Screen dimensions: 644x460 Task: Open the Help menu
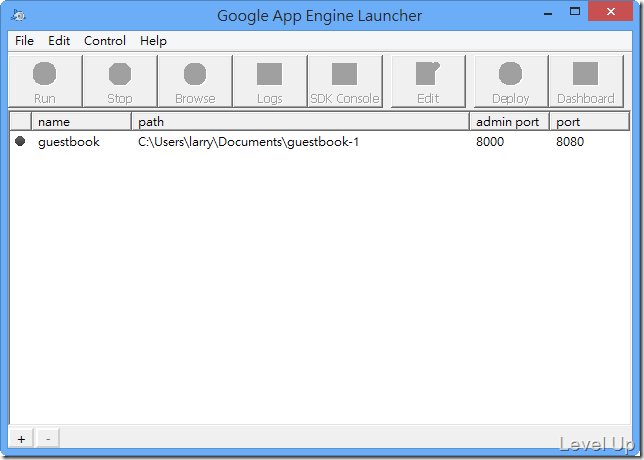point(153,41)
